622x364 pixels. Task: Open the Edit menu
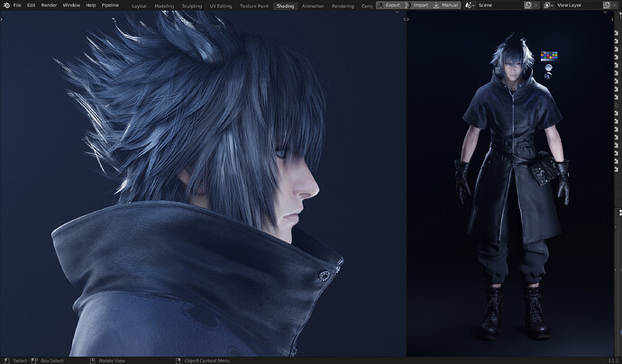coord(32,5)
